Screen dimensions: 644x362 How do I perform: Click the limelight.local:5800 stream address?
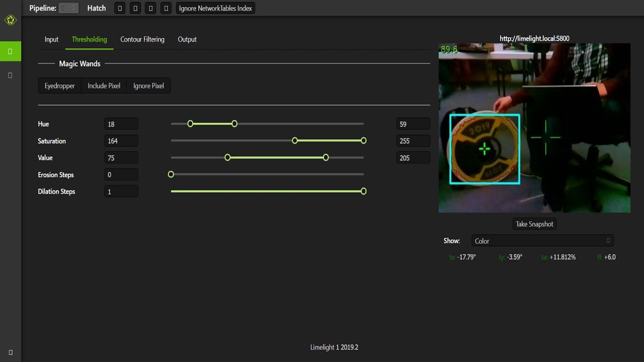534,39
